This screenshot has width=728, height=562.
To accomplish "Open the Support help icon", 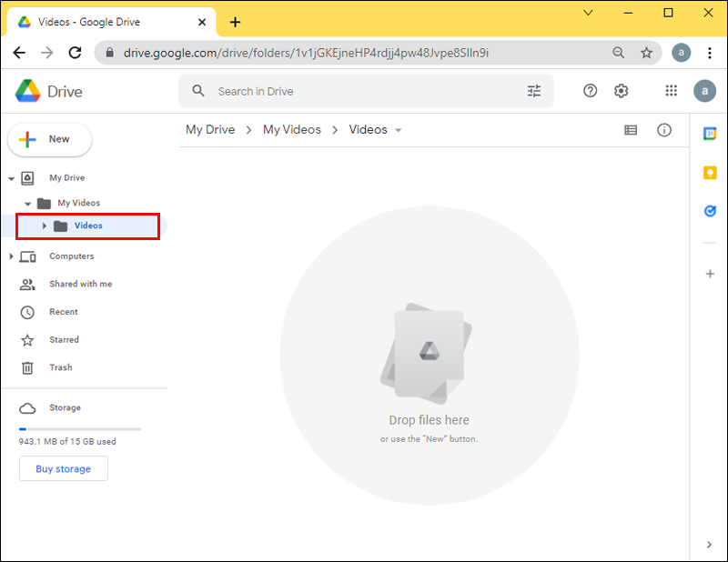I will click(591, 91).
